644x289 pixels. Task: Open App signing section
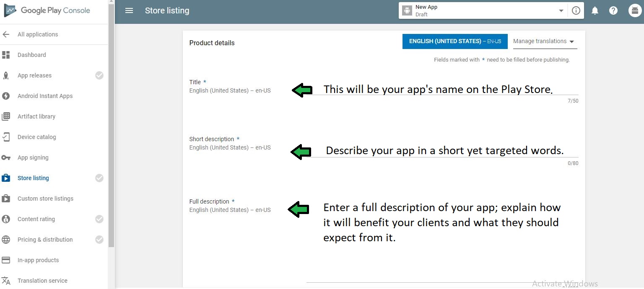point(33,157)
